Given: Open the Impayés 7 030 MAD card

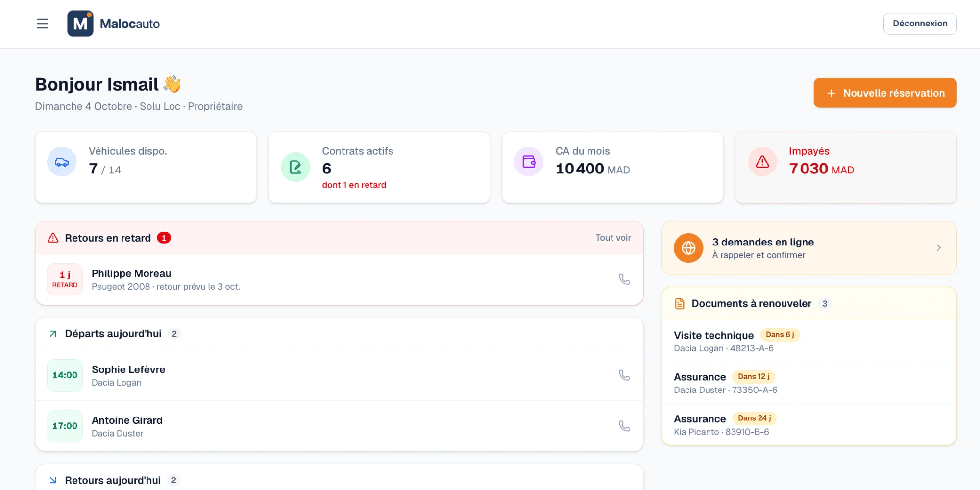Looking at the screenshot, I should pyautogui.click(x=846, y=167).
